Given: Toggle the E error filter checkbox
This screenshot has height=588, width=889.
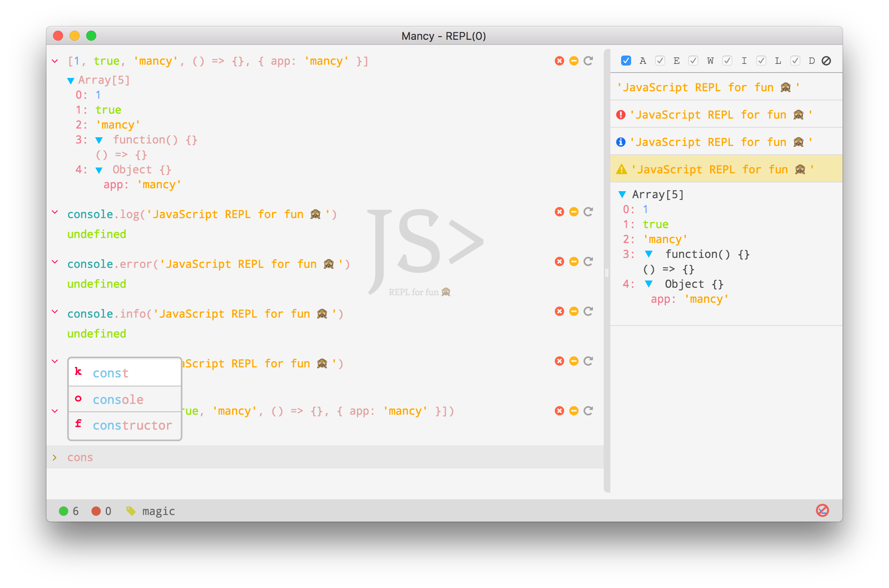Looking at the screenshot, I should pyautogui.click(x=660, y=61).
